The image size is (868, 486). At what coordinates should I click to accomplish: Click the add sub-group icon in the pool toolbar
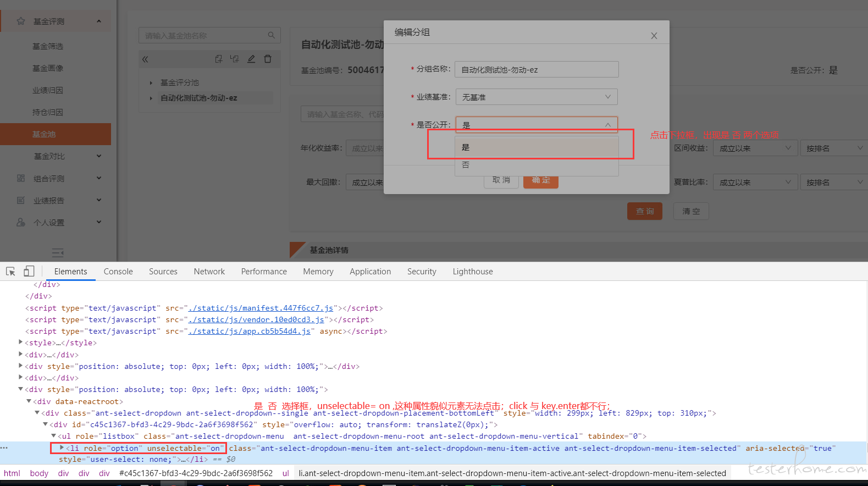[x=235, y=59]
